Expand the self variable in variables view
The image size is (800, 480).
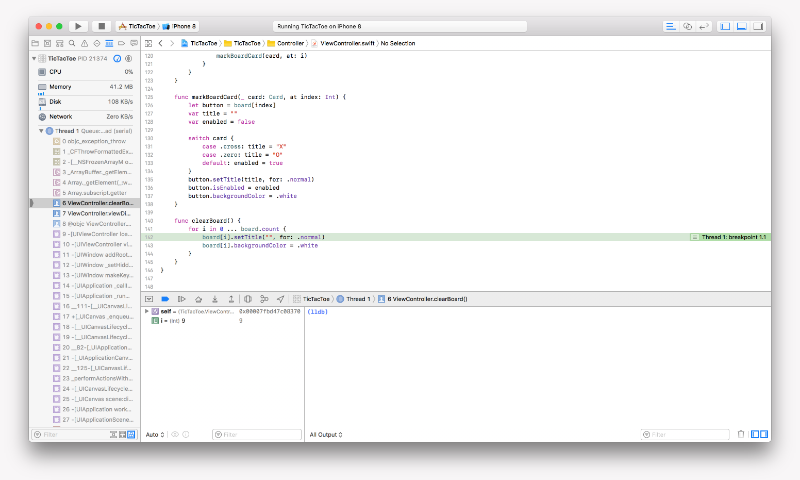click(x=147, y=311)
